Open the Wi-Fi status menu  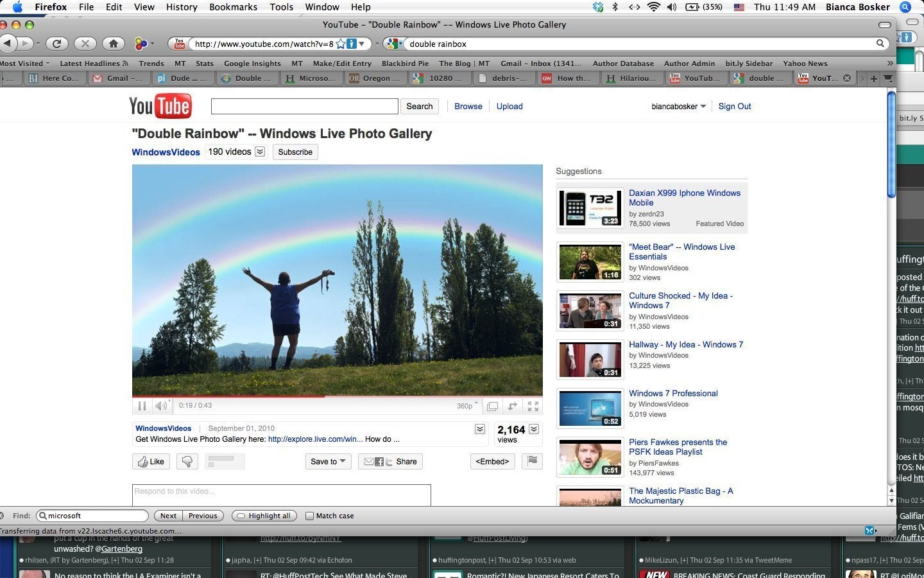[x=653, y=7]
